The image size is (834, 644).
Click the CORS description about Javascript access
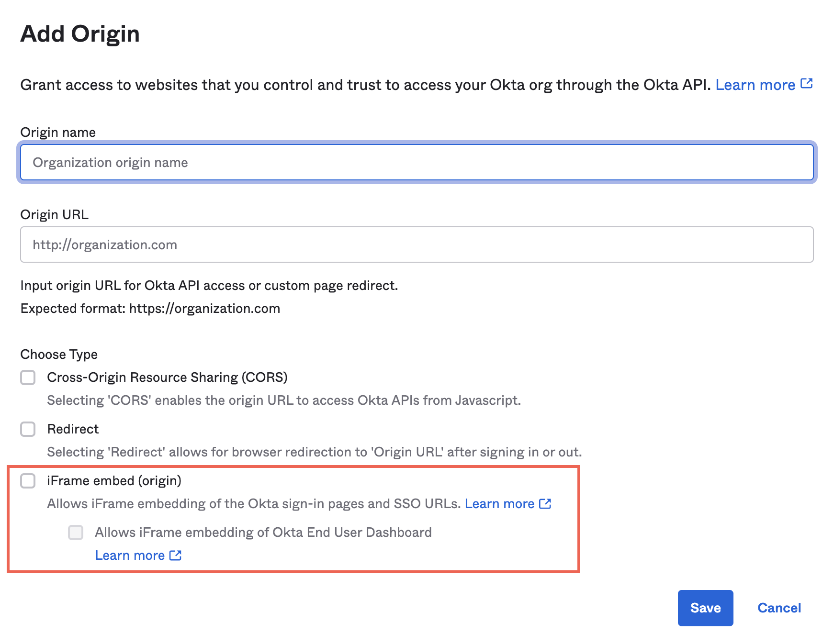click(284, 400)
